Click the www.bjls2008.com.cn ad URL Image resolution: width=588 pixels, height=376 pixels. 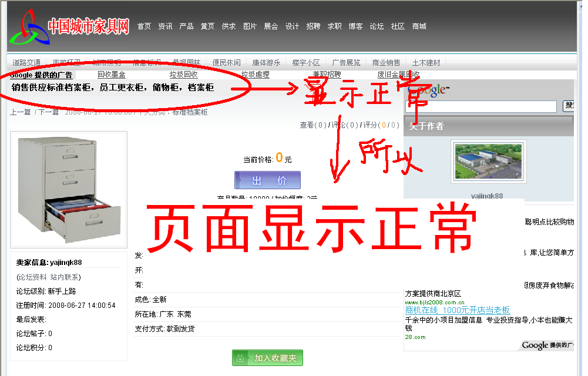point(435,302)
